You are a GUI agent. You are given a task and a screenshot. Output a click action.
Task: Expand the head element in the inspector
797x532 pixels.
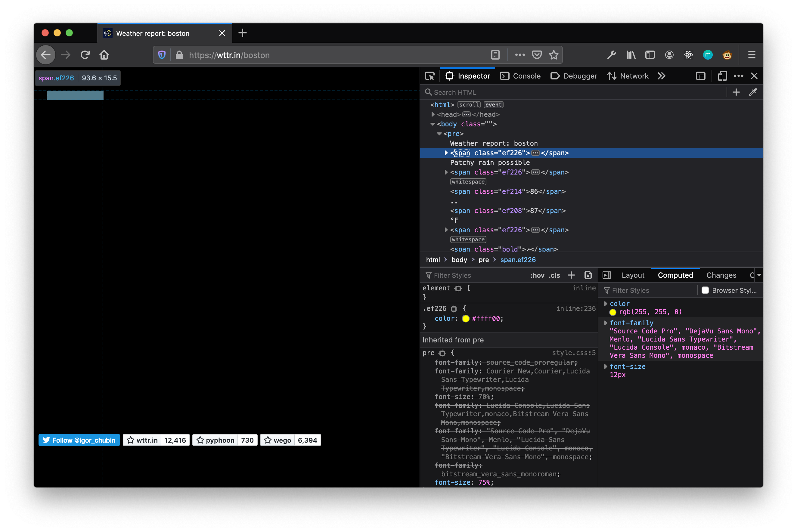tap(433, 114)
